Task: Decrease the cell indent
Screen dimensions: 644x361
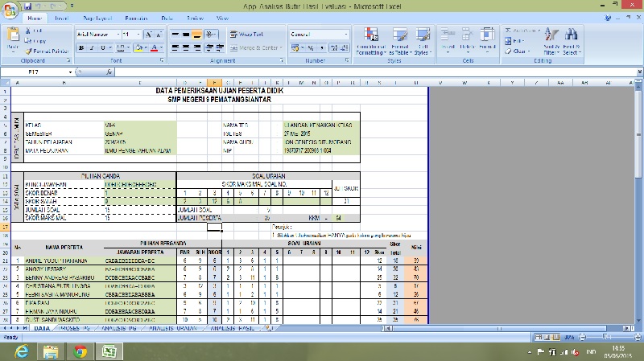Action: pos(209,48)
